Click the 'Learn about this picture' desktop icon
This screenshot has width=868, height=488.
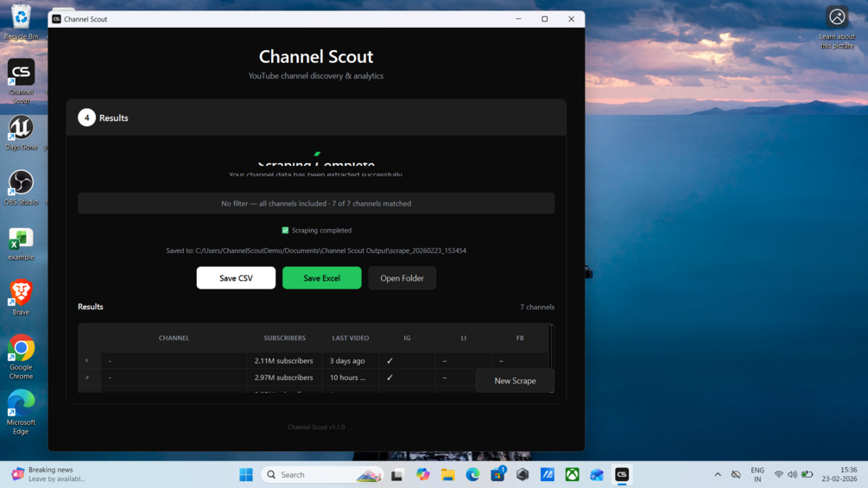coord(837,27)
